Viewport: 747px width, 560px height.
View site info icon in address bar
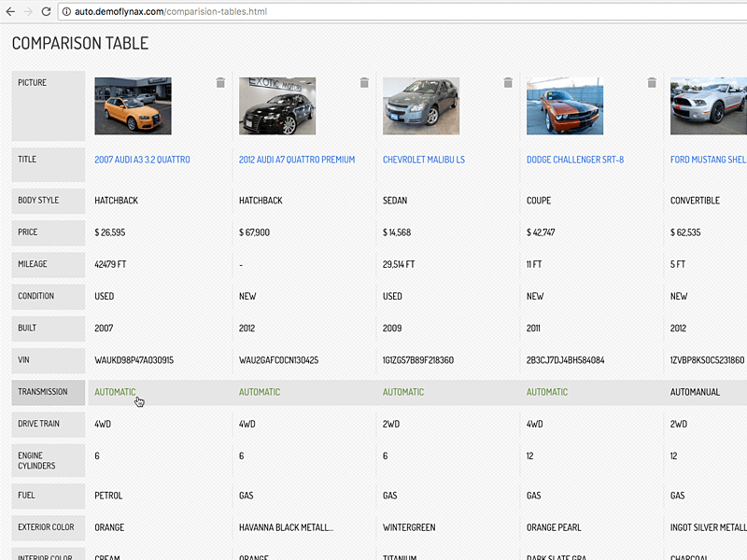tap(66, 11)
